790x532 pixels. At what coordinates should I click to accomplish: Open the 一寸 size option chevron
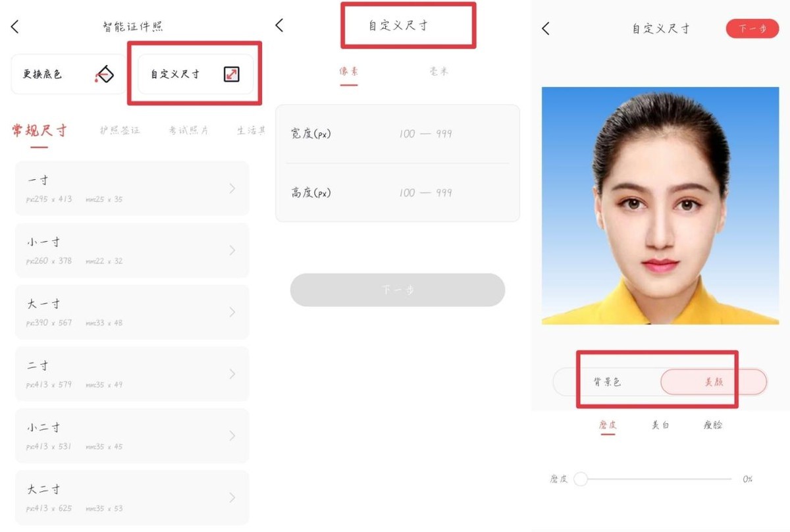[232, 188]
